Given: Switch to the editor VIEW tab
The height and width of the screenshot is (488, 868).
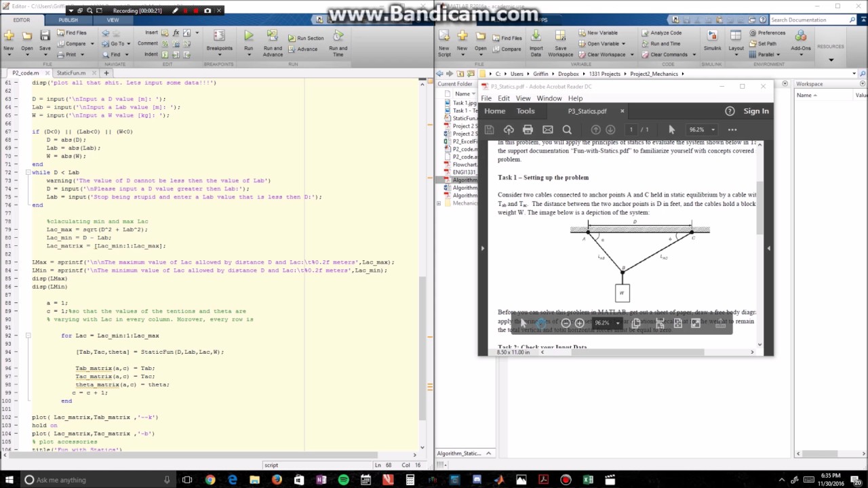Looking at the screenshot, I should pos(113,20).
